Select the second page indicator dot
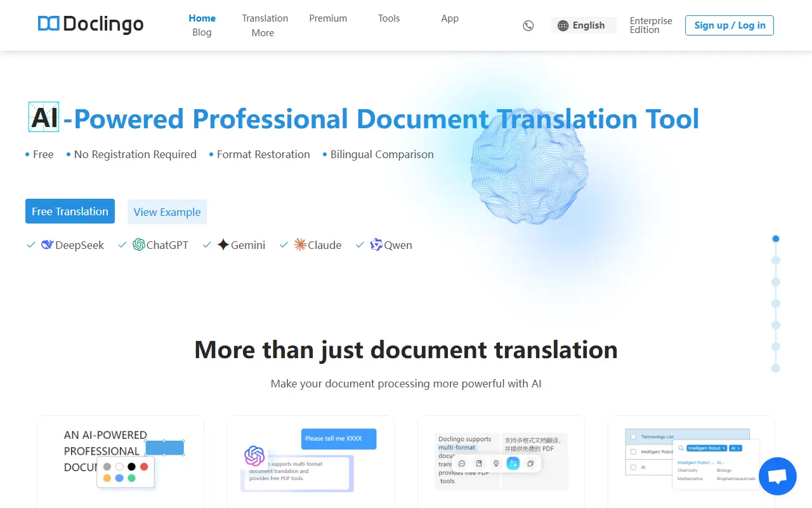Screen dimensions: 812x508 tap(775, 260)
